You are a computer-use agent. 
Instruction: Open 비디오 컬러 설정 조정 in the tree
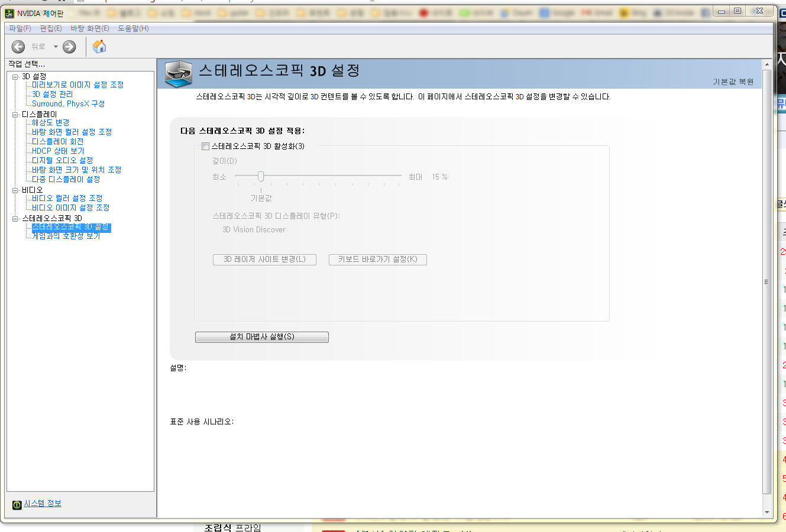pyautogui.click(x=67, y=198)
